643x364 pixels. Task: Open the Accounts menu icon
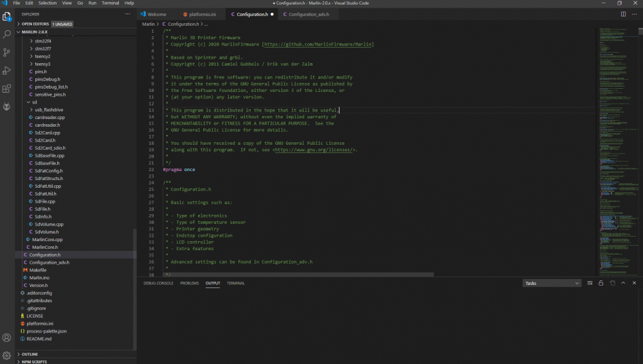(x=6, y=338)
